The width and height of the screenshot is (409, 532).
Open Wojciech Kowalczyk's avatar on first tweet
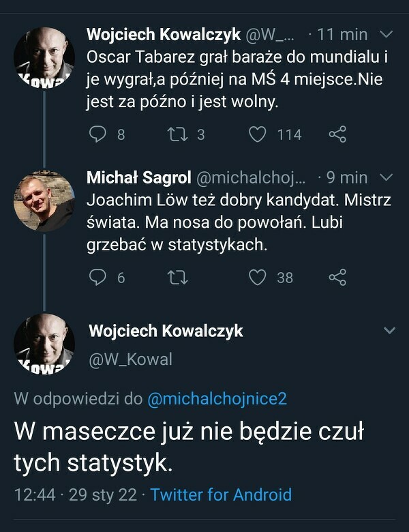click(x=44, y=58)
